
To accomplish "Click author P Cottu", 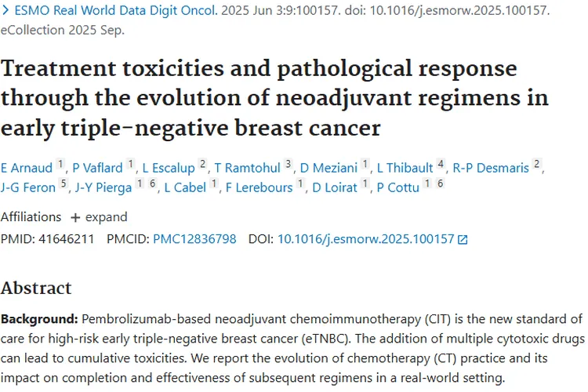I will click(x=397, y=187).
